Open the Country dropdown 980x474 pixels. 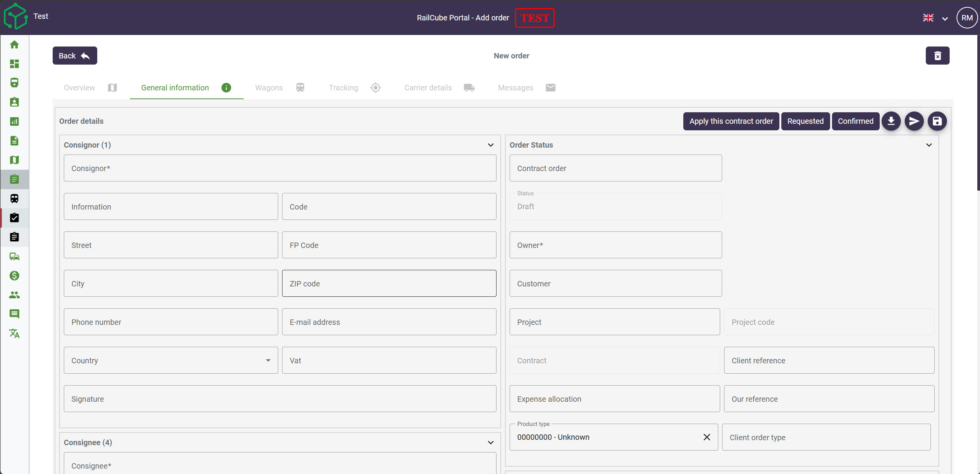click(x=171, y=360)
